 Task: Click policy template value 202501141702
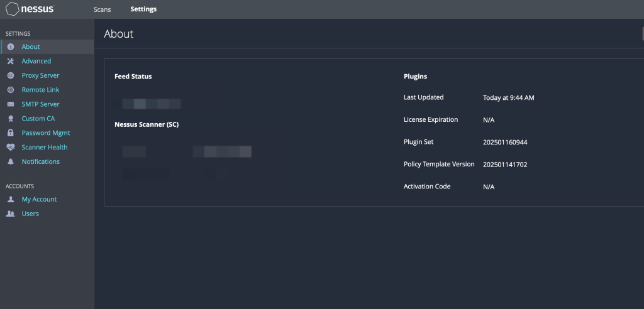505,165
